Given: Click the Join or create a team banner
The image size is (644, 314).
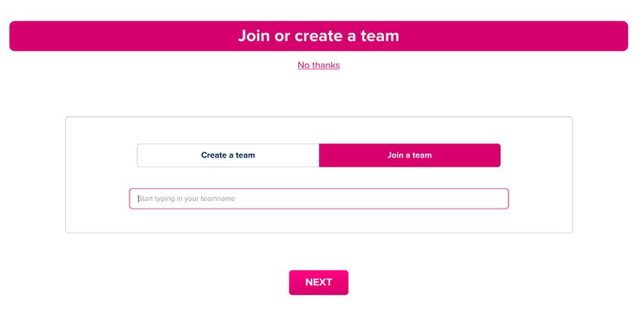Looking at the screenshot, I should pyautogui.click(x=318, y=36).
